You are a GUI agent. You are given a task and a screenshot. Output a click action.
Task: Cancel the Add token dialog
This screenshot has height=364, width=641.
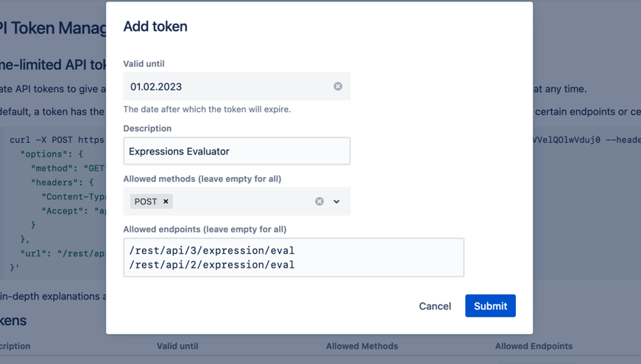coord(435,306)
